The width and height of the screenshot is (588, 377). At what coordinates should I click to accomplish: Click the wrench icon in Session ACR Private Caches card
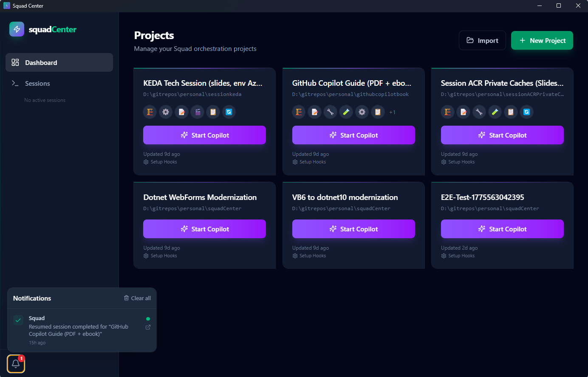tap(479, 112)
